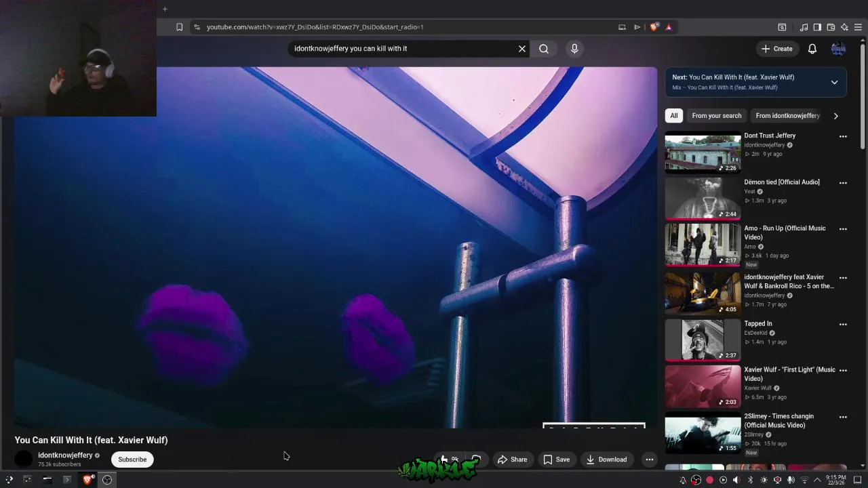Share this video
This screenshot has height=488, width=868.
click(512, 460)
